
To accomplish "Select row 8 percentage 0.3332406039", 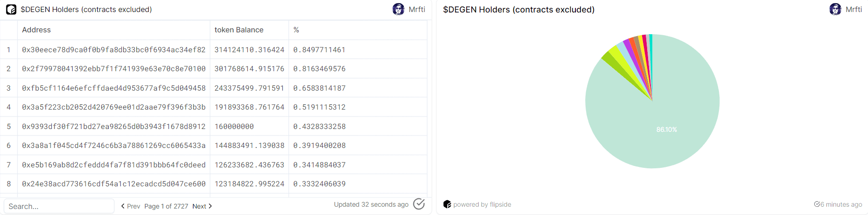I will [319, 184].
